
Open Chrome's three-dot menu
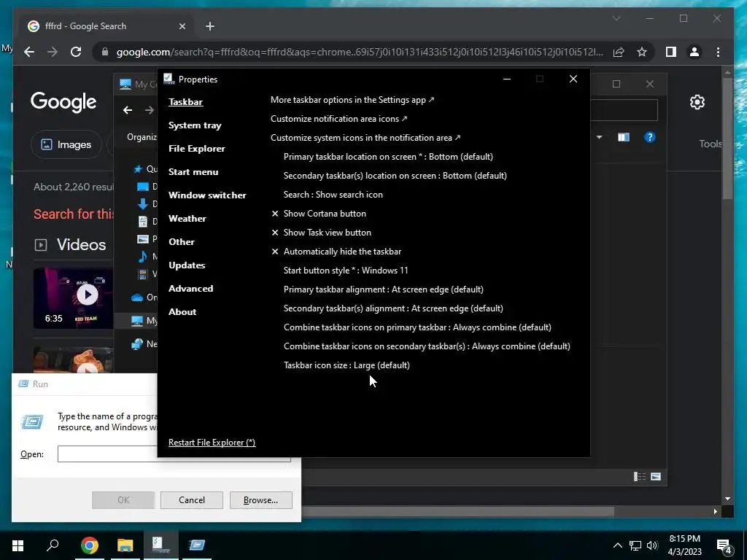point(718,52)
